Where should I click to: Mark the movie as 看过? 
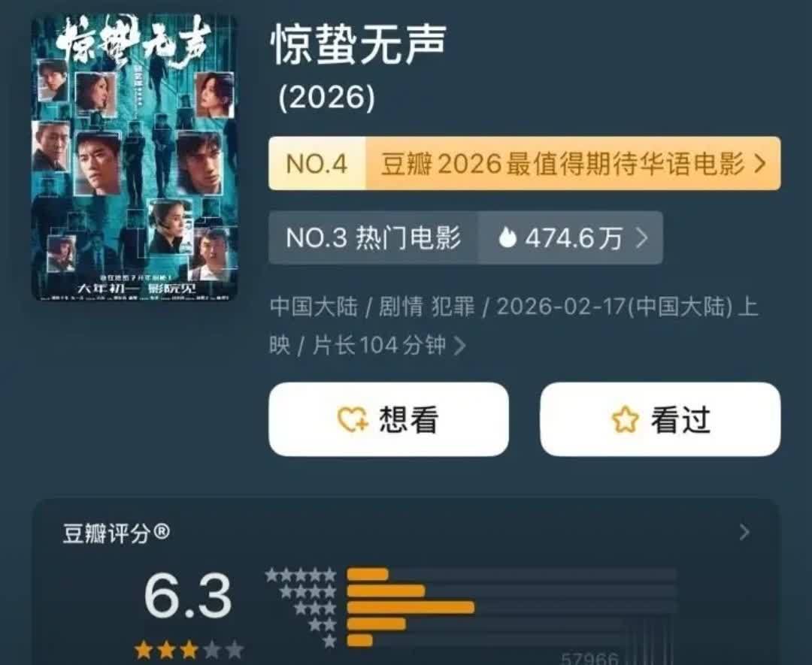click(660, 419)
